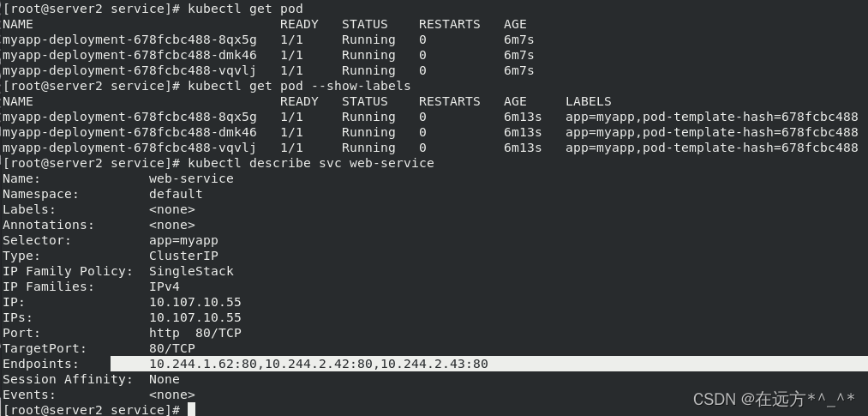Click the labels value in the vqvlj row
Viewport: 868px width, 416px height.
pos(711,148)
